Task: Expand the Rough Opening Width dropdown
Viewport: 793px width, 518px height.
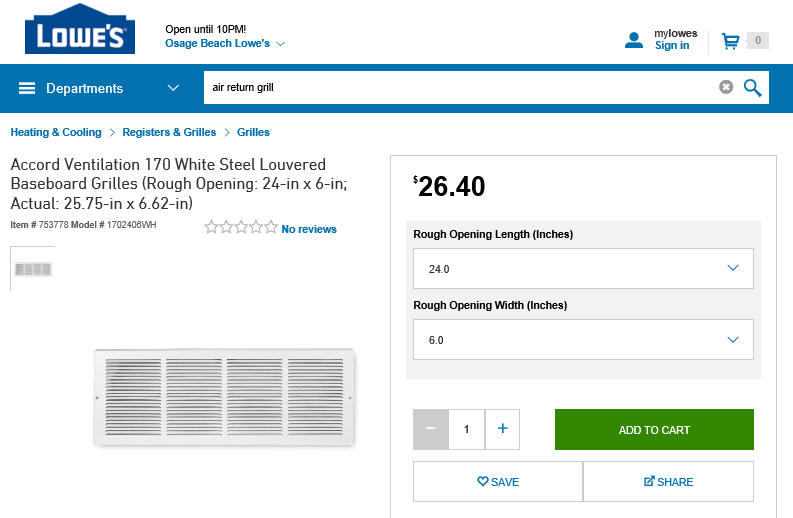Action: coord(583,339)
